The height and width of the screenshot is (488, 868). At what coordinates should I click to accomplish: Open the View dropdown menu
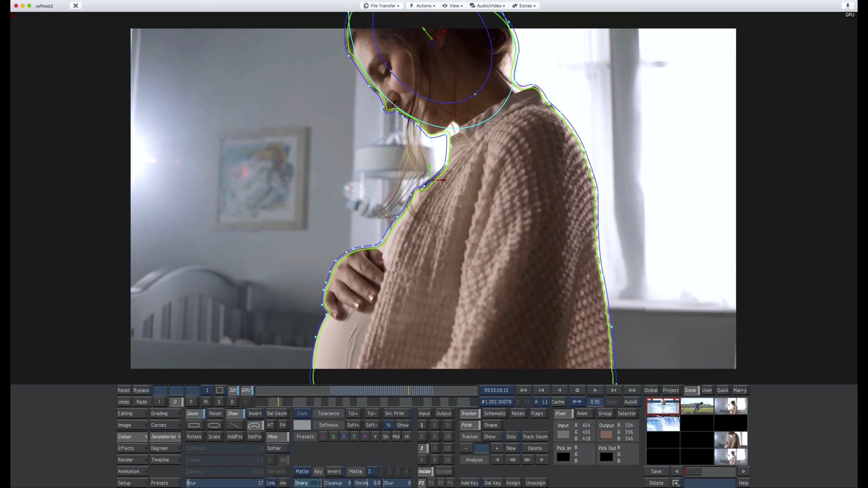click(452, 6)
